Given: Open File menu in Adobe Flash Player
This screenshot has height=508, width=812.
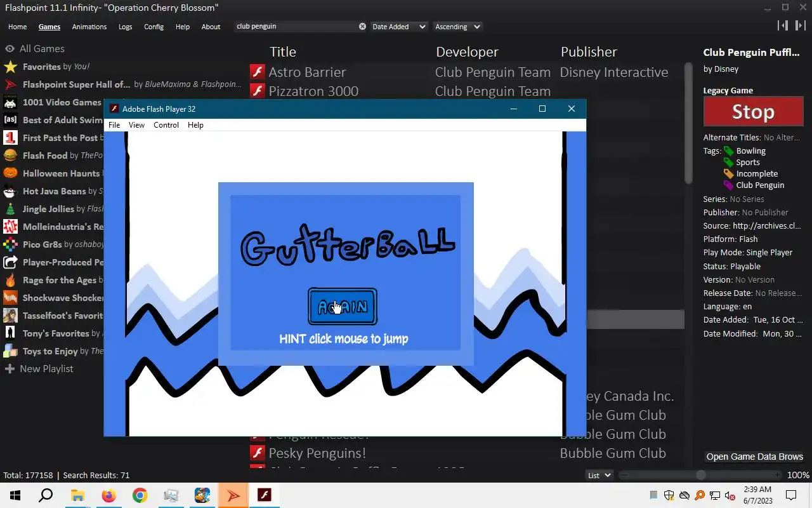Looking at the screenshot, I should point(114,125).
